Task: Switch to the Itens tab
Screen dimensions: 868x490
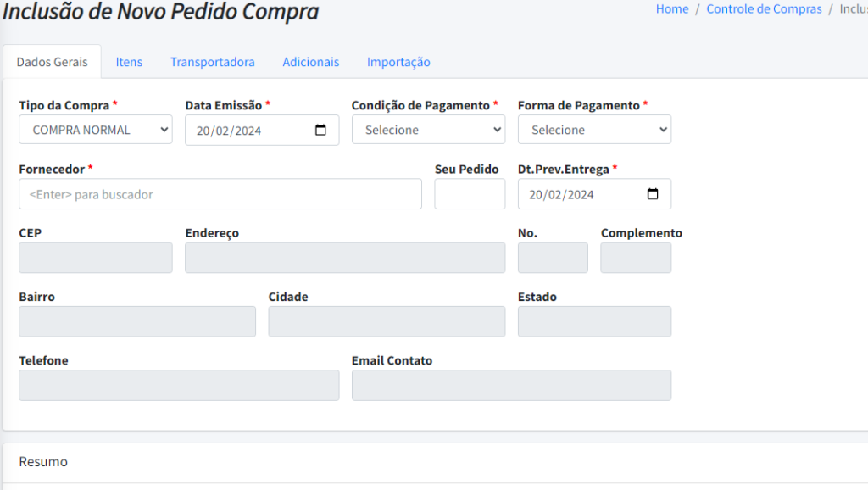Action: [129, 62]
